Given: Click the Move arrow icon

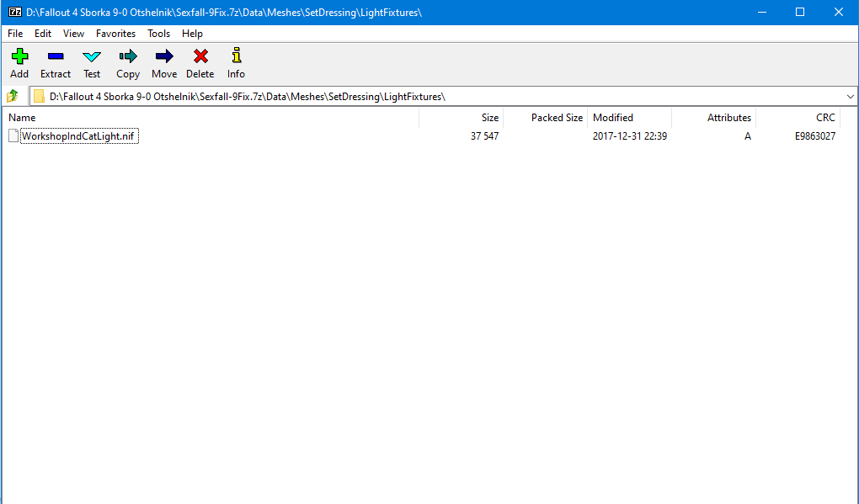Looking at the screenshot, I should [164, 56].
